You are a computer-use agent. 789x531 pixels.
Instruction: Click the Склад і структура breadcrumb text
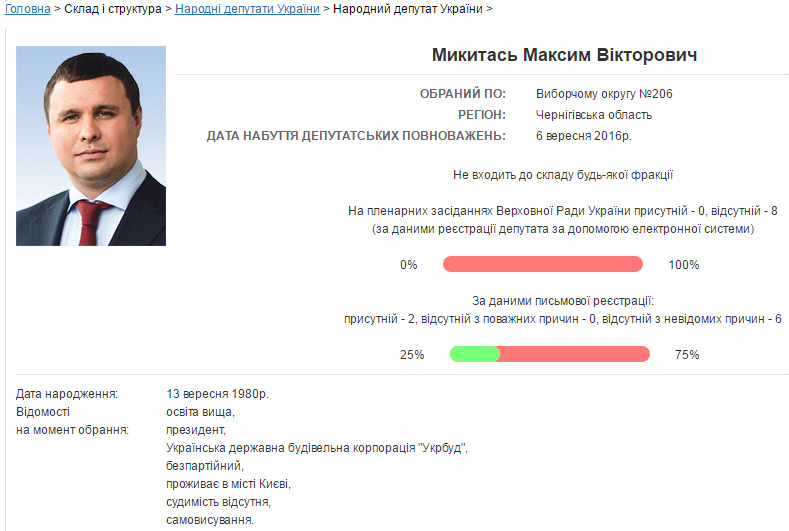pos(113,8)
